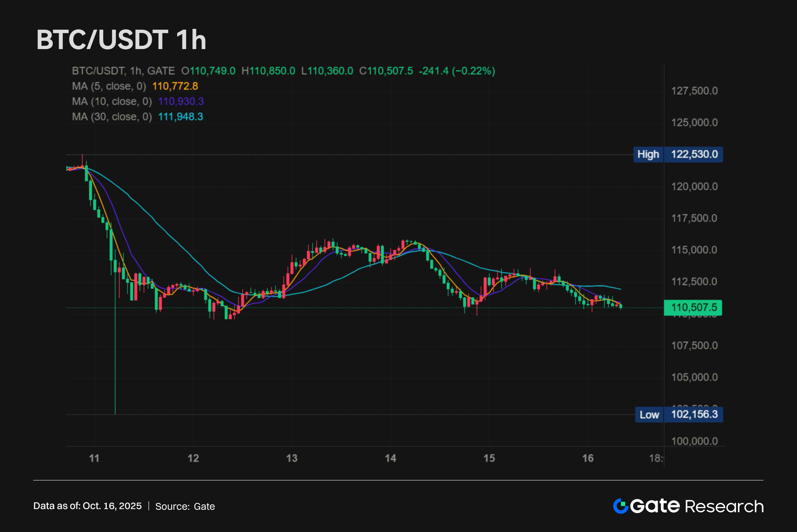Click date label 11 on time axis
Screen dimensions: 797x532
(x=94, y=458)
